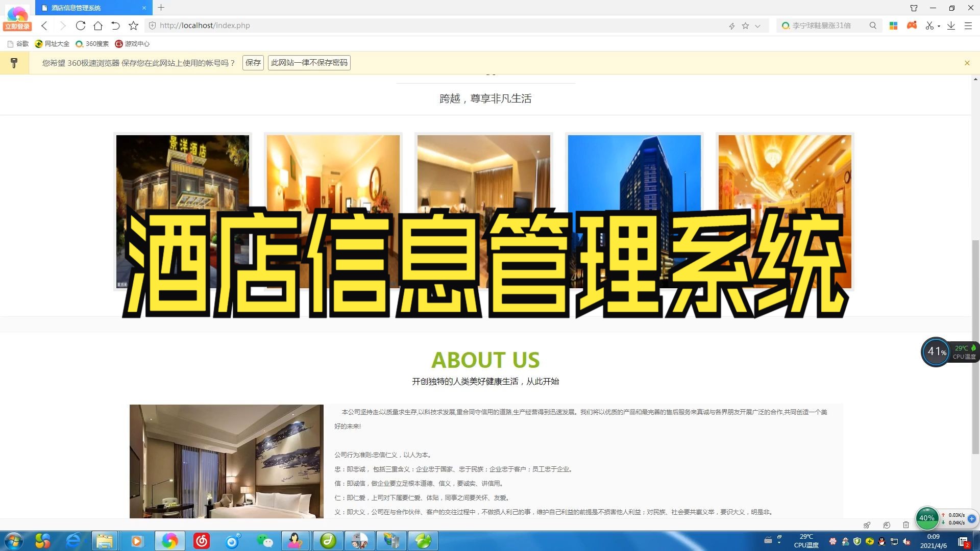Open Dreamweaver from taskbar

(328, 541)
